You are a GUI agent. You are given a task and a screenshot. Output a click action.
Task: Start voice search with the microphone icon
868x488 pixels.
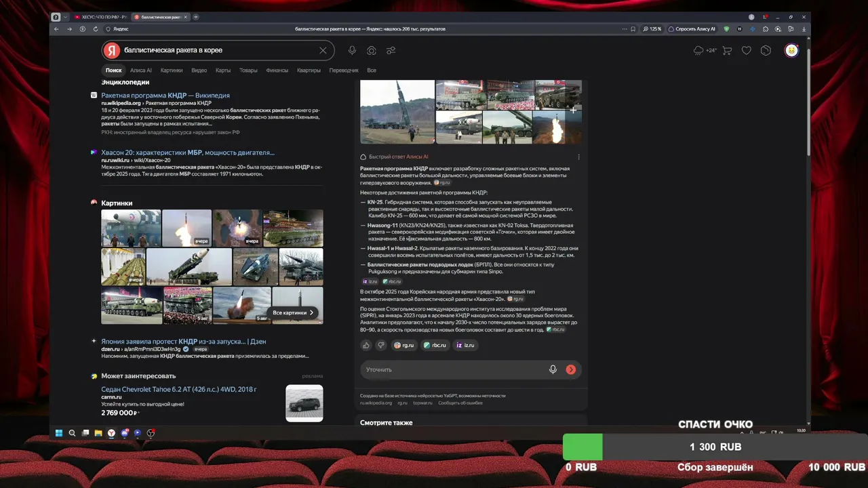point(352,50)
